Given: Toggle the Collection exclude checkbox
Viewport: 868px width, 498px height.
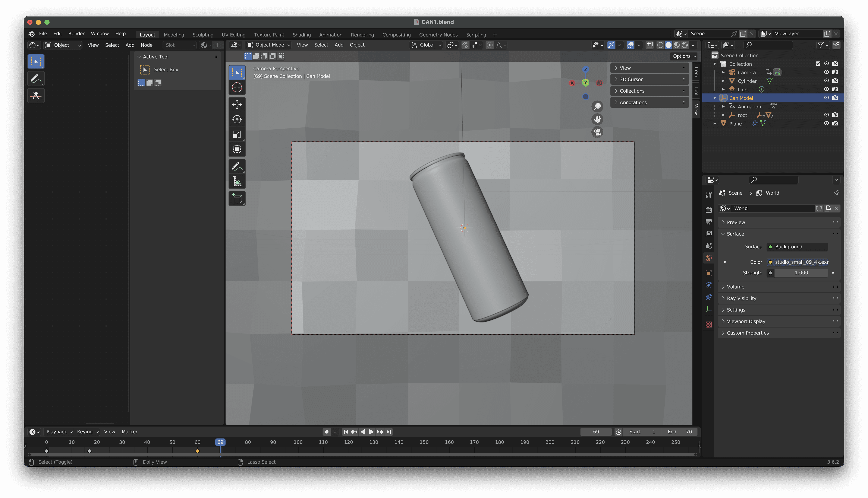Looking at the screenshot, I should (x=818, y=64).
